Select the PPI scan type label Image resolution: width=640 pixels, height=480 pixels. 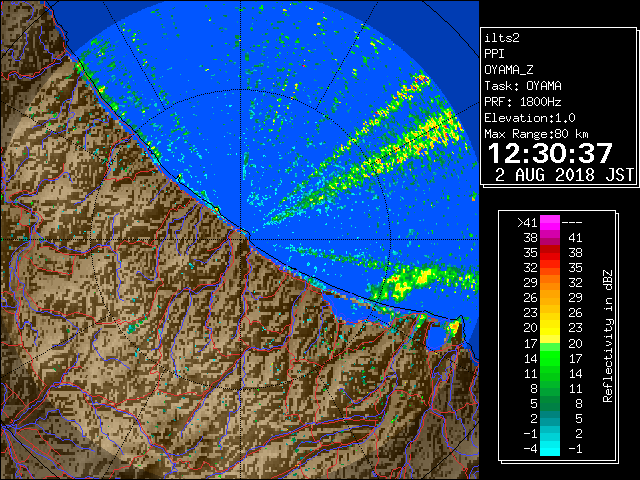[x=494, y=54]
